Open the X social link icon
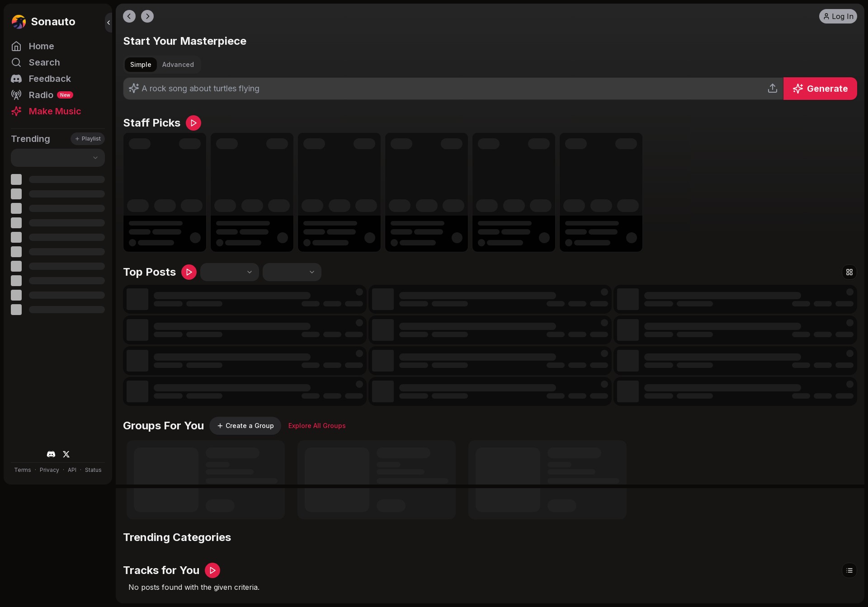The height and width of the screenshot is (607, 868). click(66, 454)
